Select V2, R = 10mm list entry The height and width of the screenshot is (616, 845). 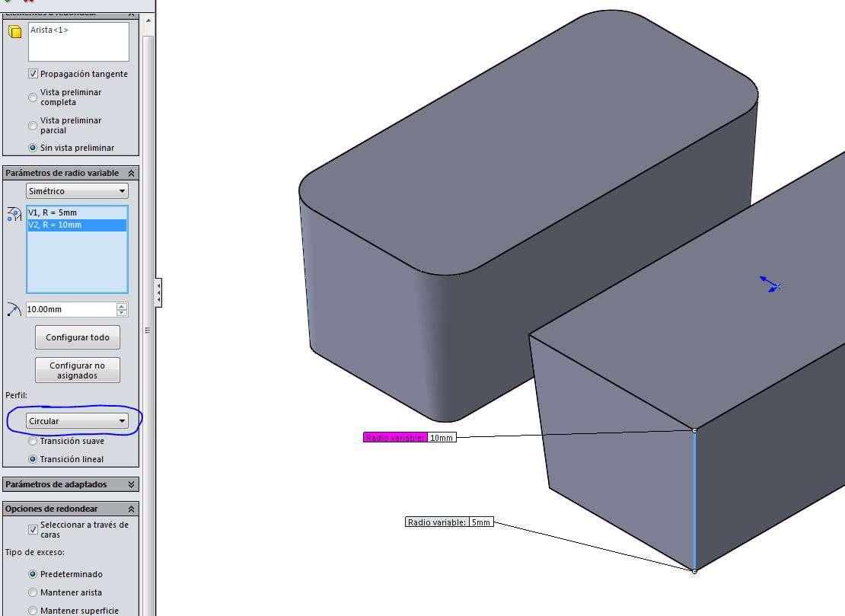[55, 225]
